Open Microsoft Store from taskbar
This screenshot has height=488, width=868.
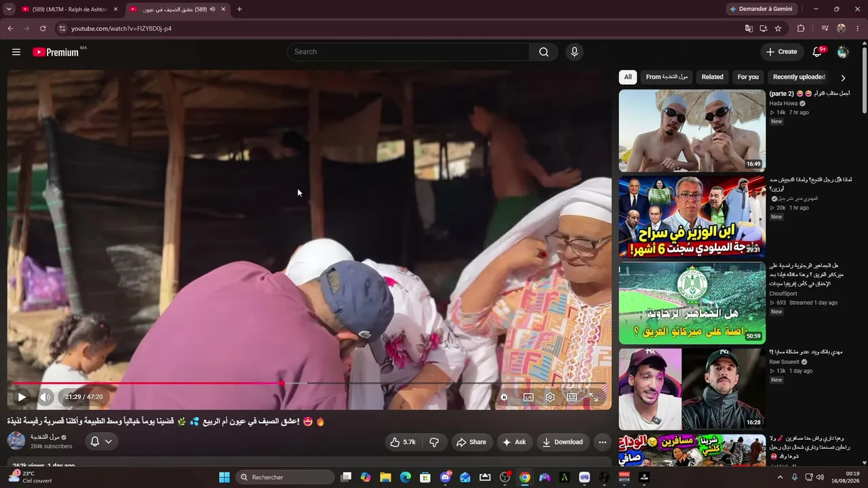pos(425,477)
